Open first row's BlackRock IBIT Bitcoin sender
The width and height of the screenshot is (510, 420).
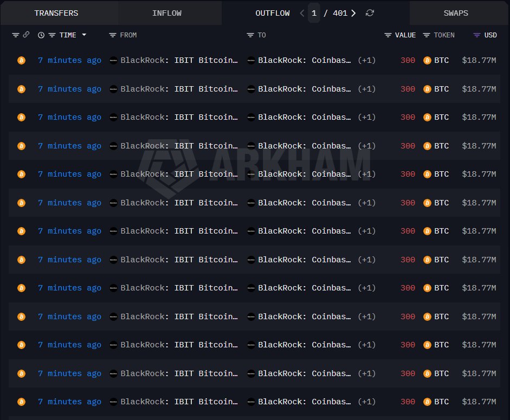pos(179,60)
